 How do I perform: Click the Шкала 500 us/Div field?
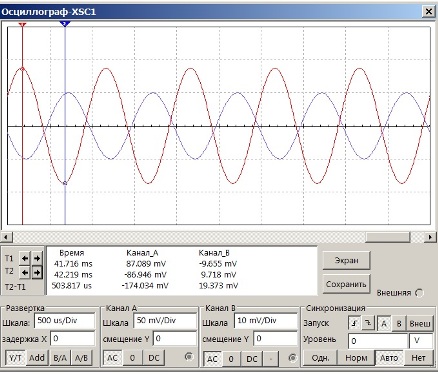point(65,321)
